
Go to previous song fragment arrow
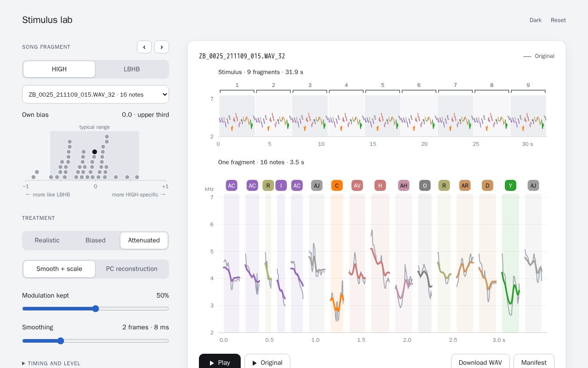click(144, 47)
